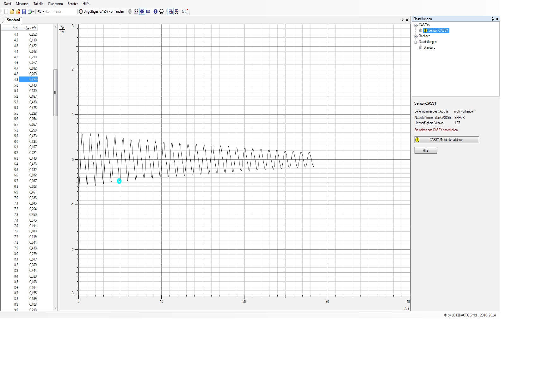Open a measurement file with the folder icon
Image resolution: width=555 pixels, height=392 pixels.
pos(12,12)
